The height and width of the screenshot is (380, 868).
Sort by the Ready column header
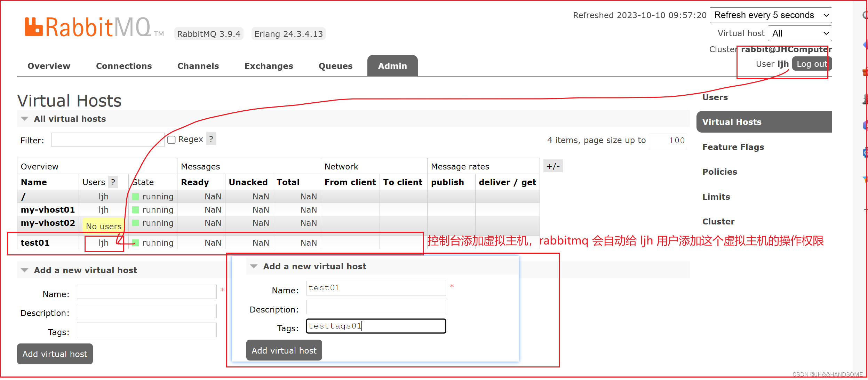(x=195, y=182)
